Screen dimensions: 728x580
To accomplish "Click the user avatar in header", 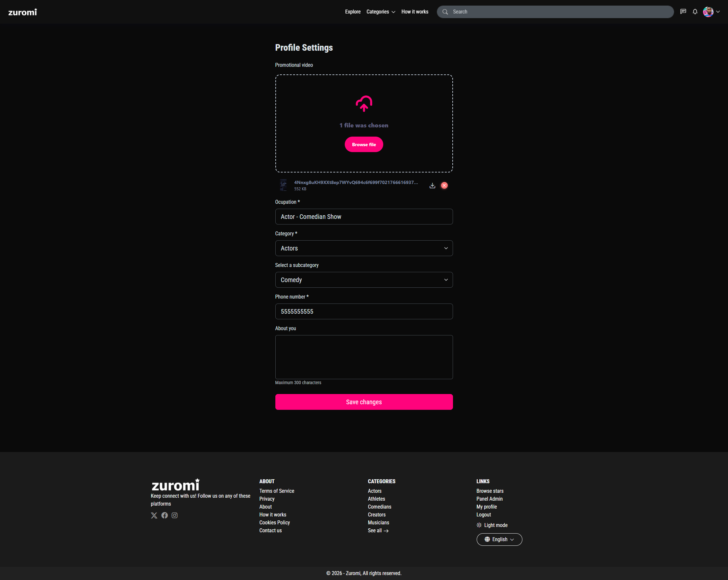I will (x=708, y=12).
